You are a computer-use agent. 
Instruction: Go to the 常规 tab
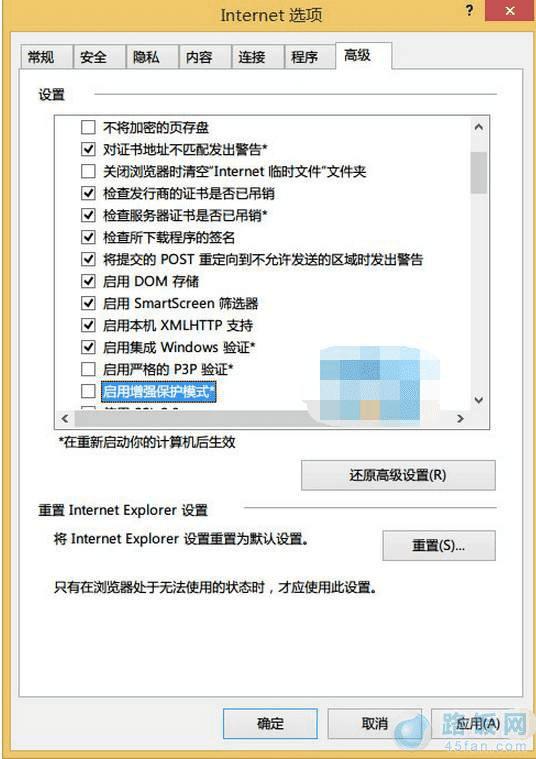pos(41,57)
